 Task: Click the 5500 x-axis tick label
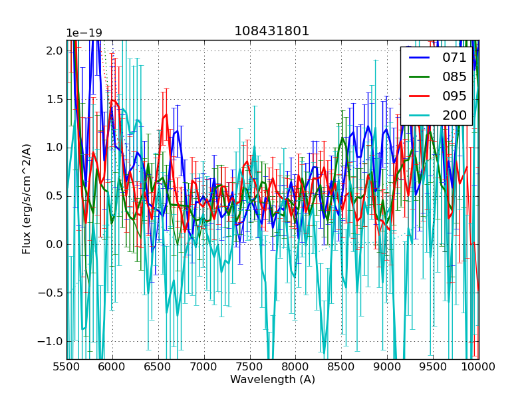pos(66,366)
